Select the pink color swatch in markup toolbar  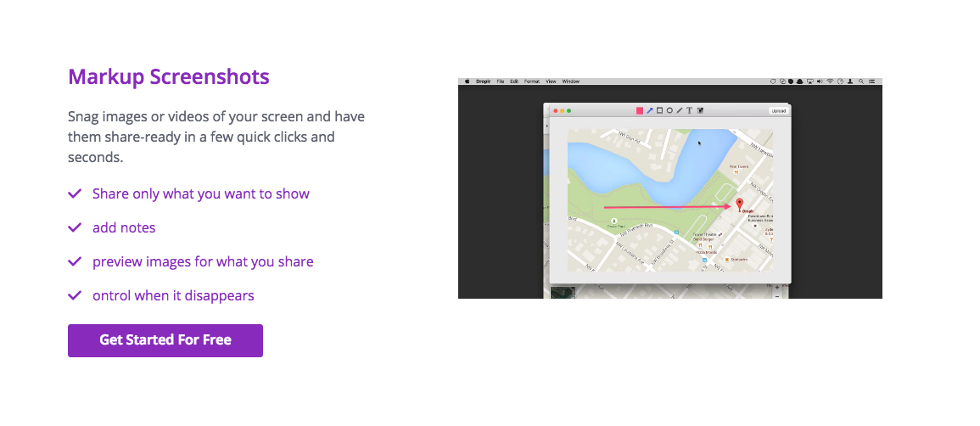click(x=640, y=110)
